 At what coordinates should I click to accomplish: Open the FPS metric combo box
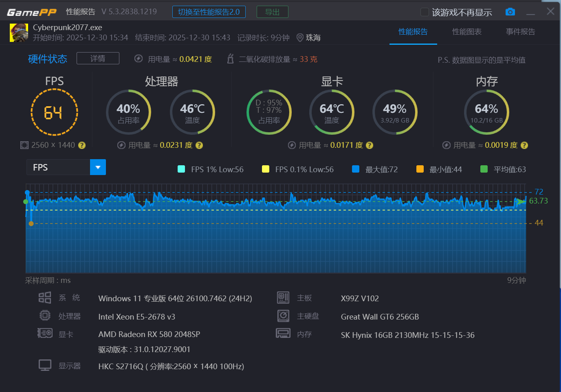[58, 167]
